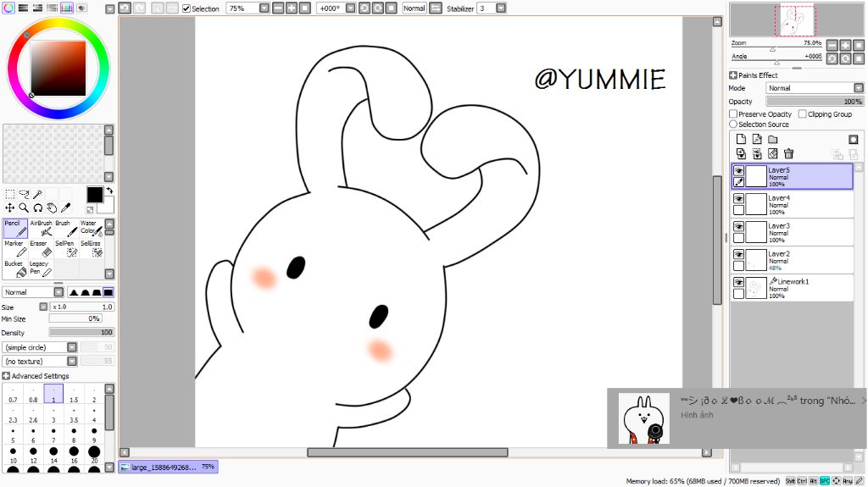This screenshot has height=487, width=868.
Task: Select the Zoom magnifier tool
Action: [24, 208]
